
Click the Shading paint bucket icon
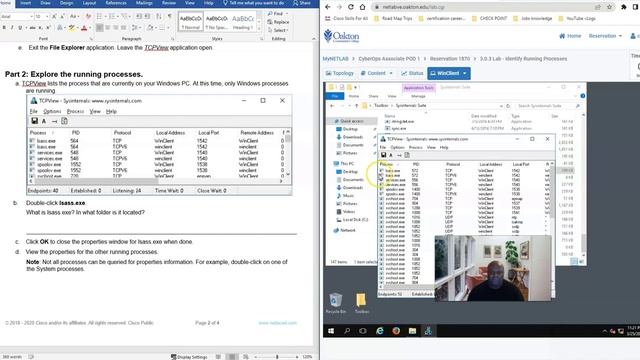(x=150, y=28)
